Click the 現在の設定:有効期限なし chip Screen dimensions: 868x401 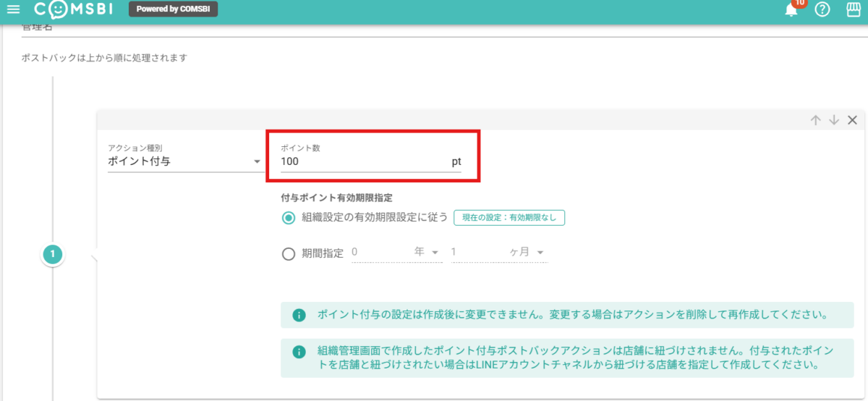pyautogui.click(x=509, y=218)
